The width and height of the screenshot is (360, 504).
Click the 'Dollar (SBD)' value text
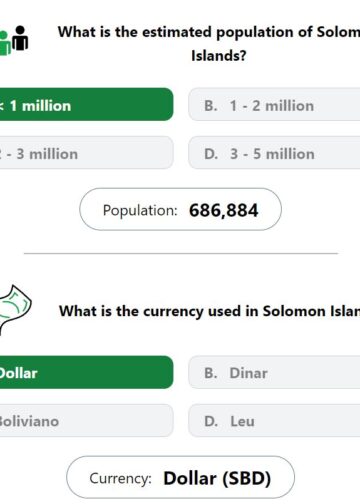coord(217,478)
